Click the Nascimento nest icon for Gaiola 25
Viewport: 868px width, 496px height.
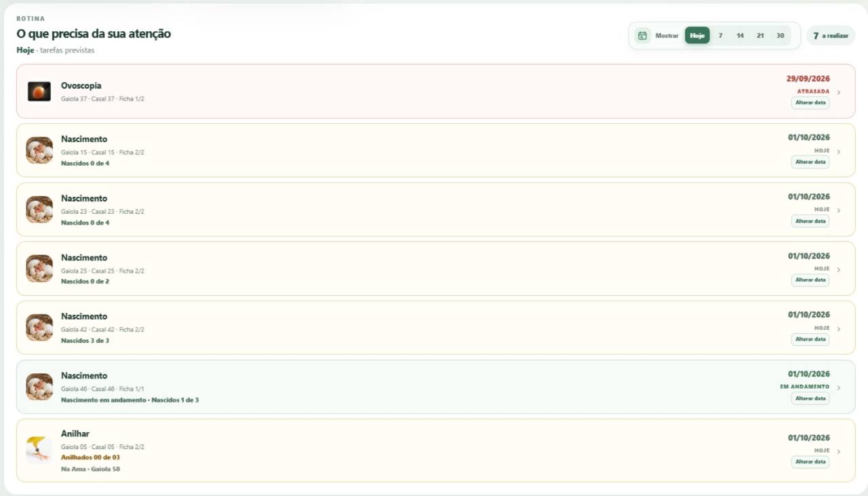pyautogui.click(x=39, y=269)
